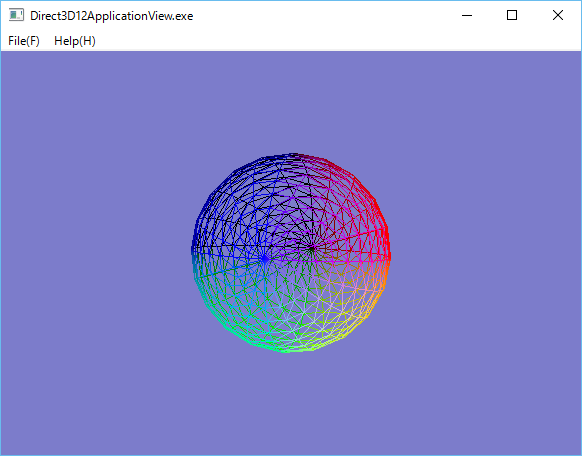Click the empty viewport area below the sphere

pyautogui.click(x=291, y=404)
